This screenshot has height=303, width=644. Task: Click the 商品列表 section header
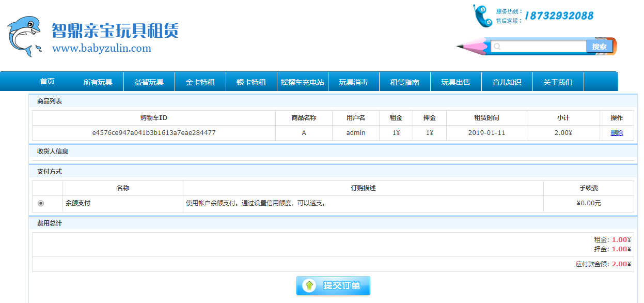click(50, 101)
